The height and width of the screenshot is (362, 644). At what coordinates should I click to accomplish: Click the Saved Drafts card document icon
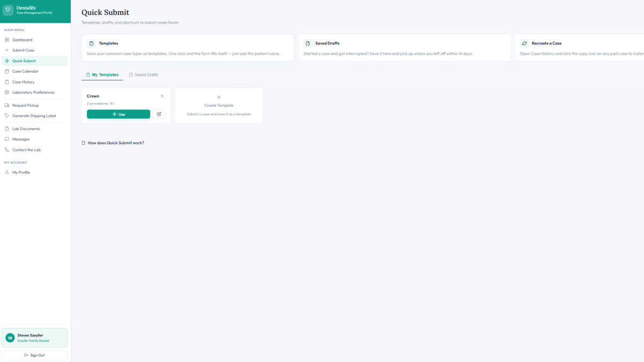click(x=308, y=43)
